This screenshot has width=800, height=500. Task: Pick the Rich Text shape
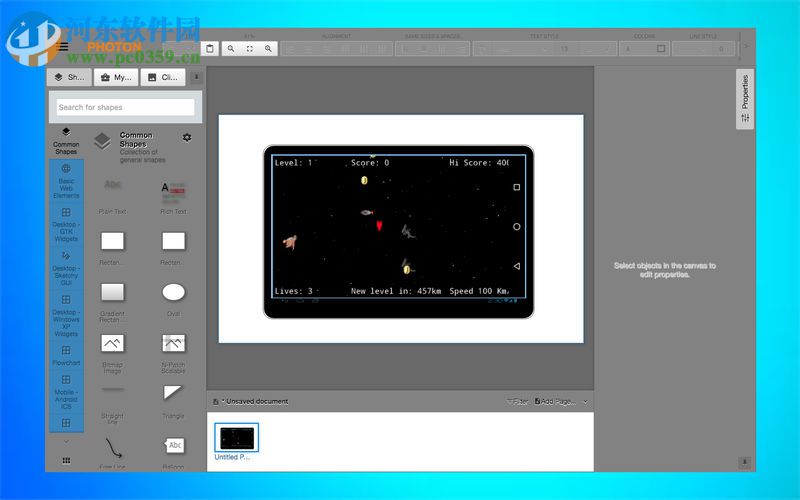[173, 196]
